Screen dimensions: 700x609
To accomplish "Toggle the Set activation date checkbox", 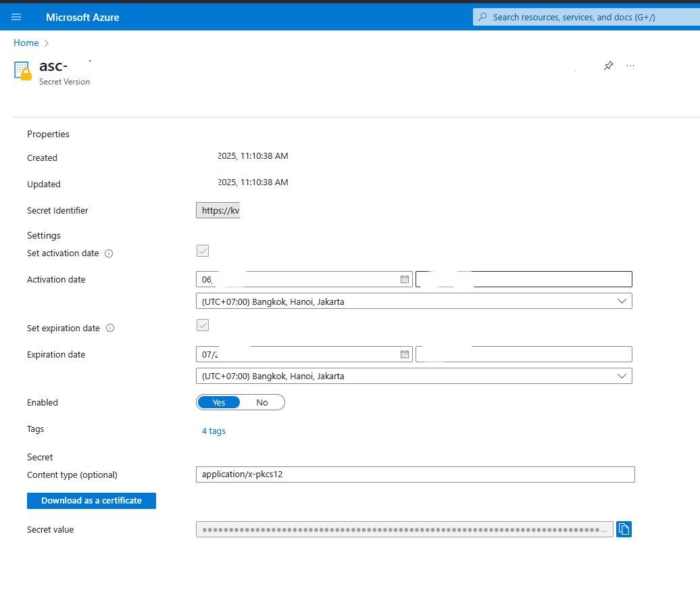I will (203, 251).
